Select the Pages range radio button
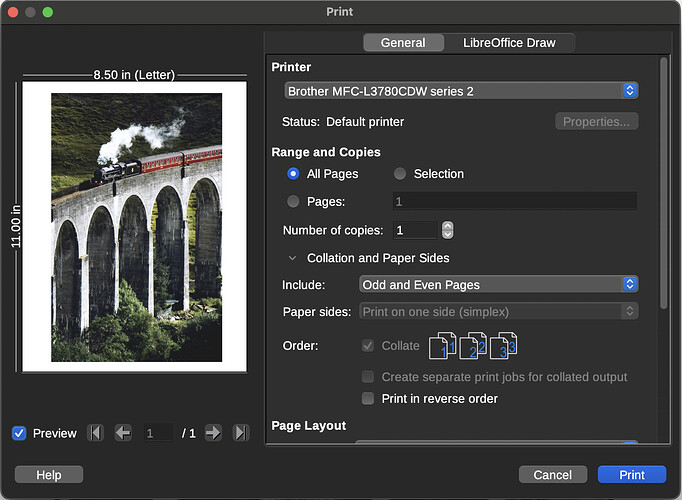The image size is (682, 500). [293, 201]
